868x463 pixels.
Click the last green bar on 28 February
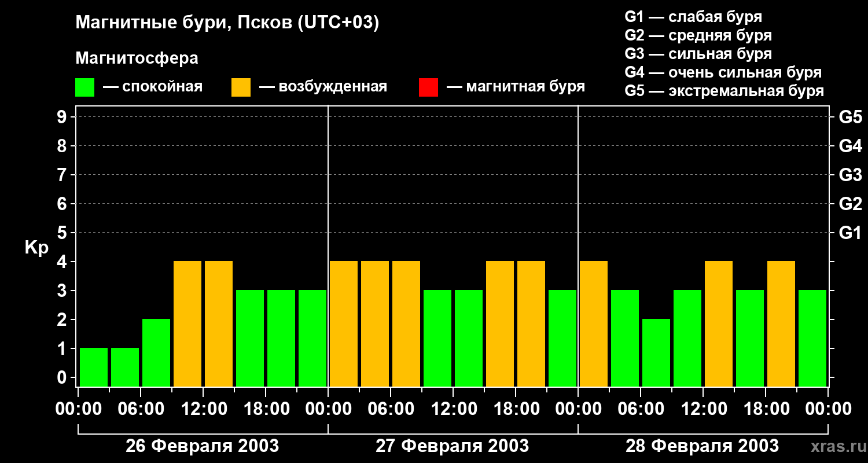(x=812, y=337)
